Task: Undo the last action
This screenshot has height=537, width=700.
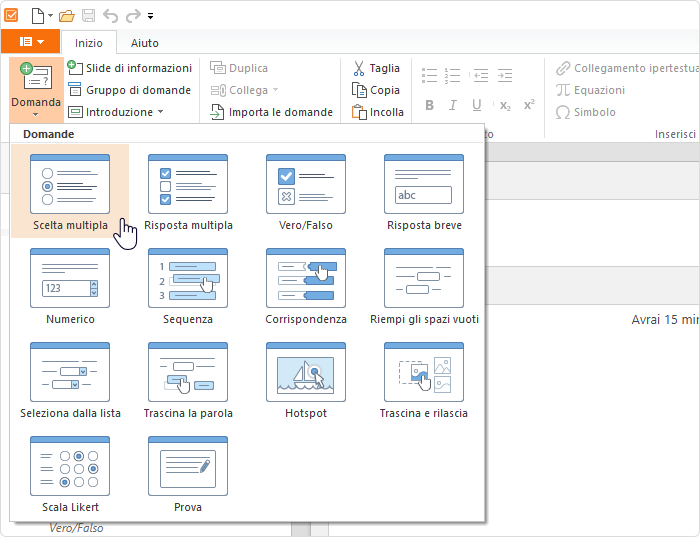Action: click(110, 17)
